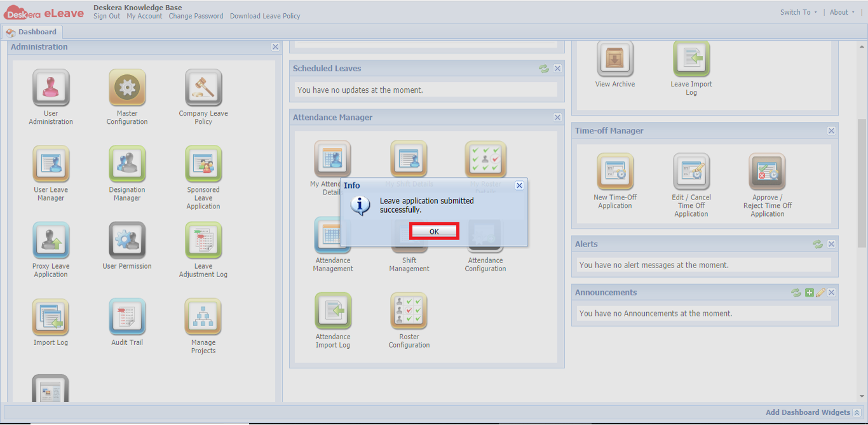
Task: Click OK in the Info dialog
Action: coord(434,231)
